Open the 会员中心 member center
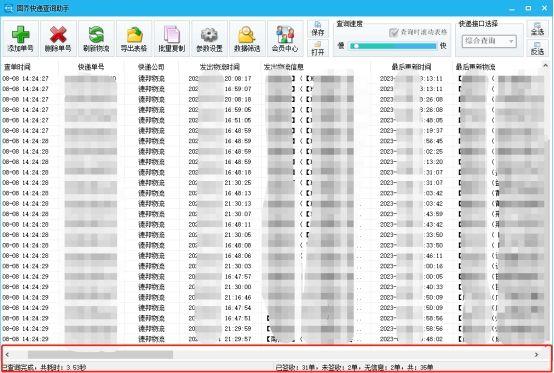 pos(285,39)
